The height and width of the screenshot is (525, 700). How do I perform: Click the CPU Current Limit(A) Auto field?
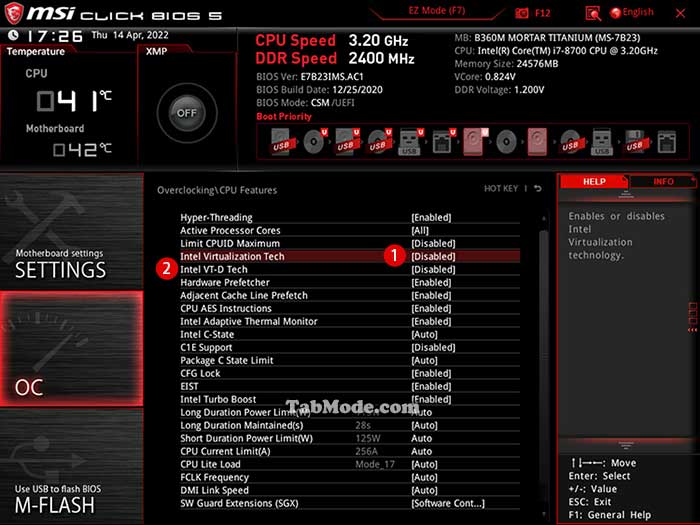click(421, 451)
